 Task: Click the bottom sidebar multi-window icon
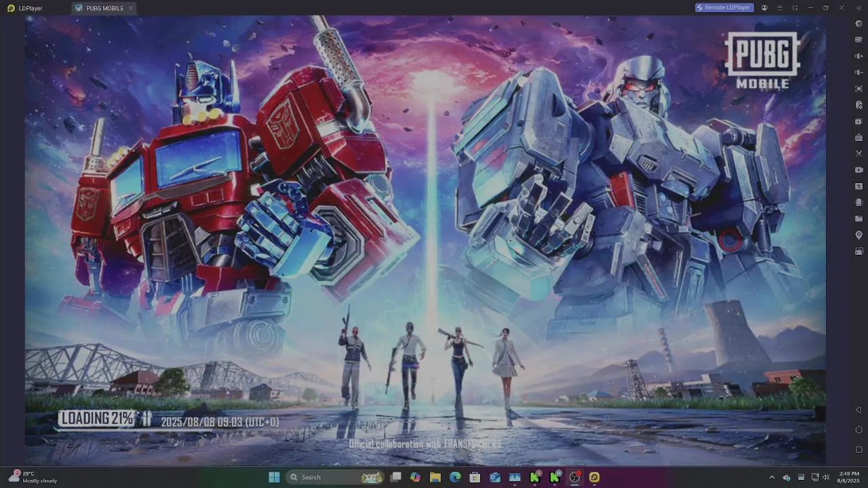859,251
